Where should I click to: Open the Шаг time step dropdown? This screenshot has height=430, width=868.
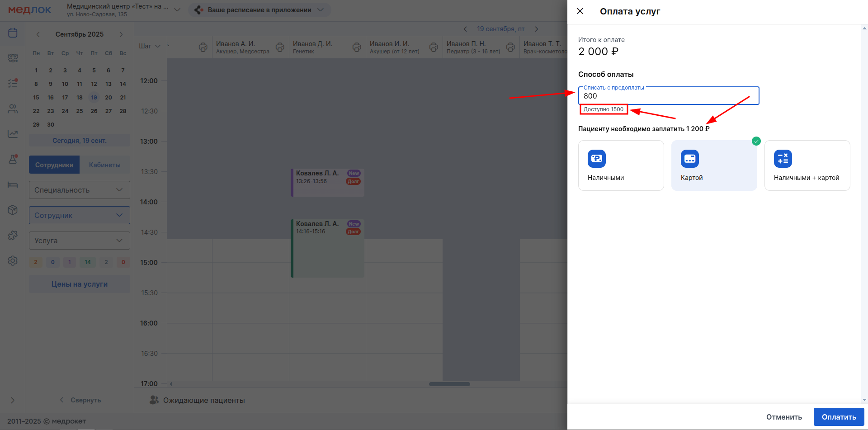150,46
